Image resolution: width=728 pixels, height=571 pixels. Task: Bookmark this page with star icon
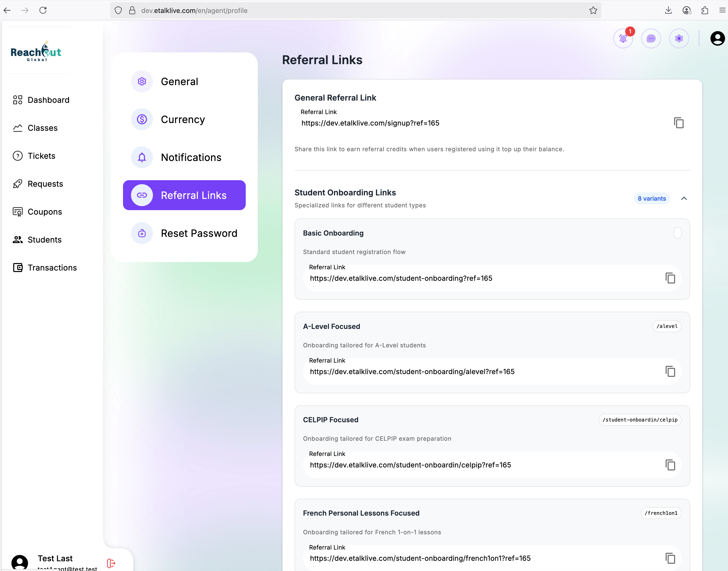[x=593, y=10]
